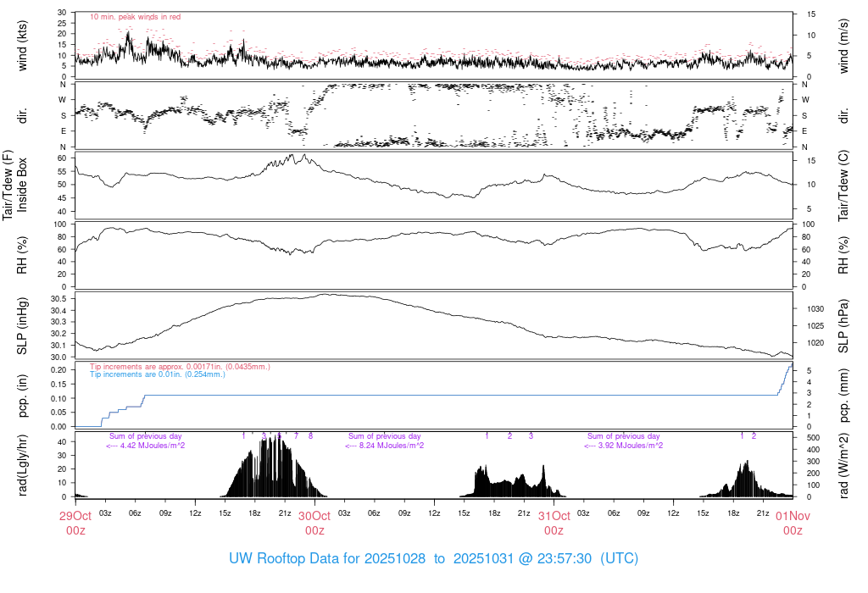Screen dimensions: 868x593
Task: Click the '31Oct' date label
Action: point(554,516)
